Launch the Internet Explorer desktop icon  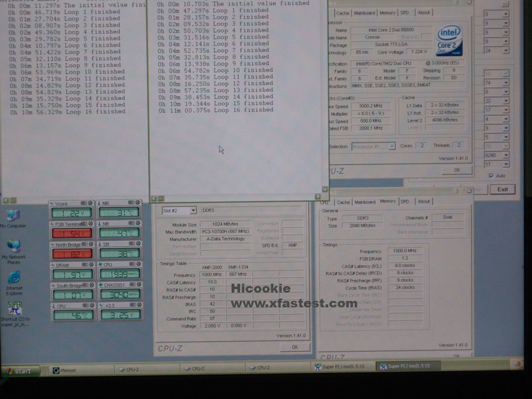tap(14, 283)
